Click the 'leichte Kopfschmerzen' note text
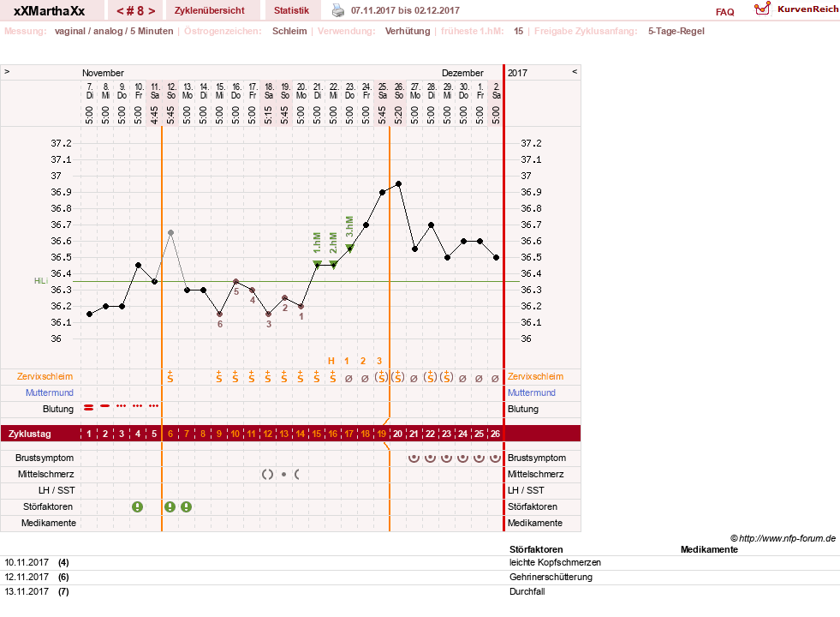This screenshot has height=617, width=840. (x=555, y=562)
